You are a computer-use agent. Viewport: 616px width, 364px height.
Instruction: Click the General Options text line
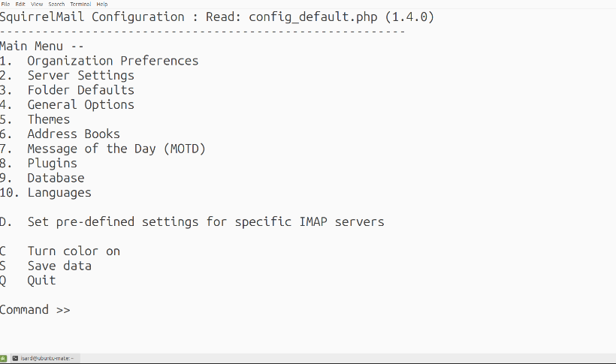pos(67,104)
